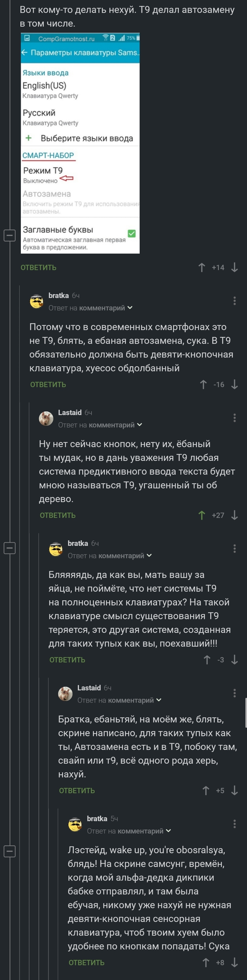
Task: Upvote Lastaid's comment rated +5
Action: (206, 791)
